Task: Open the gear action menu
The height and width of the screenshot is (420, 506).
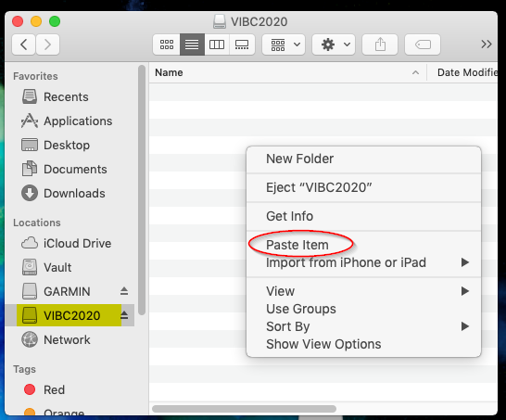Action: click(x=334, y=45)
